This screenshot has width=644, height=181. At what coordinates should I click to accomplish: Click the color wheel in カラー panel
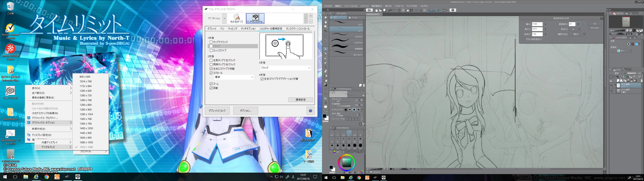pos(346,163)
